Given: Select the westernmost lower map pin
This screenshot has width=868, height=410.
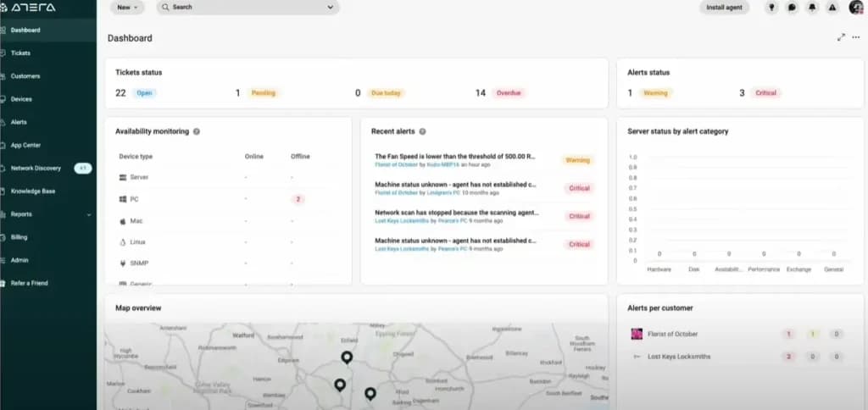Looking at the screenshot, I should 340,385.
